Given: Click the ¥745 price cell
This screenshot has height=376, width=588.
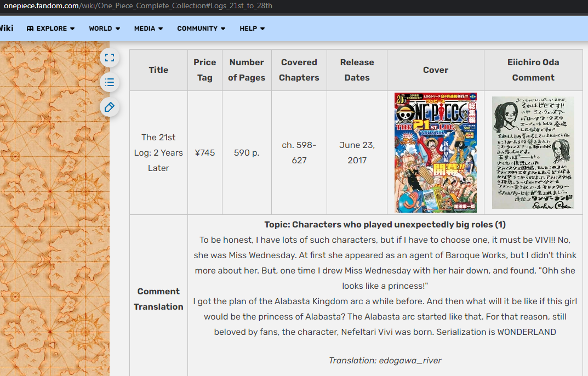Looking at the screenshot, I should click(205, 153).
